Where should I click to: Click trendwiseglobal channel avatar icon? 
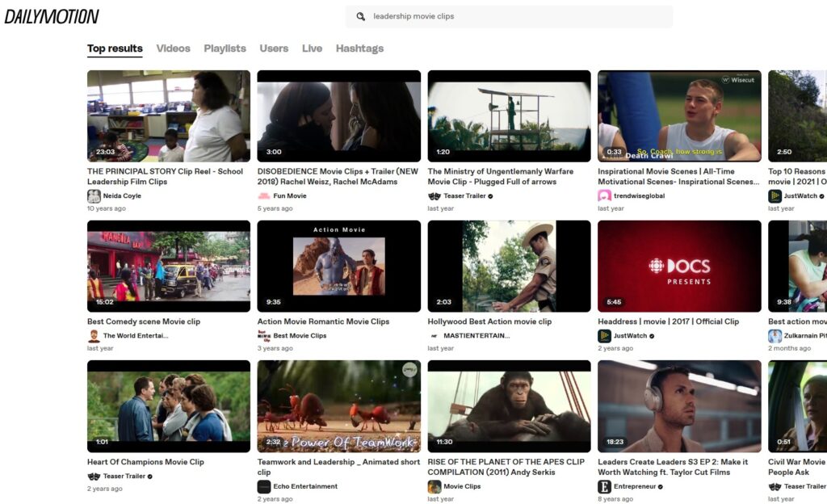coord(604,196)
